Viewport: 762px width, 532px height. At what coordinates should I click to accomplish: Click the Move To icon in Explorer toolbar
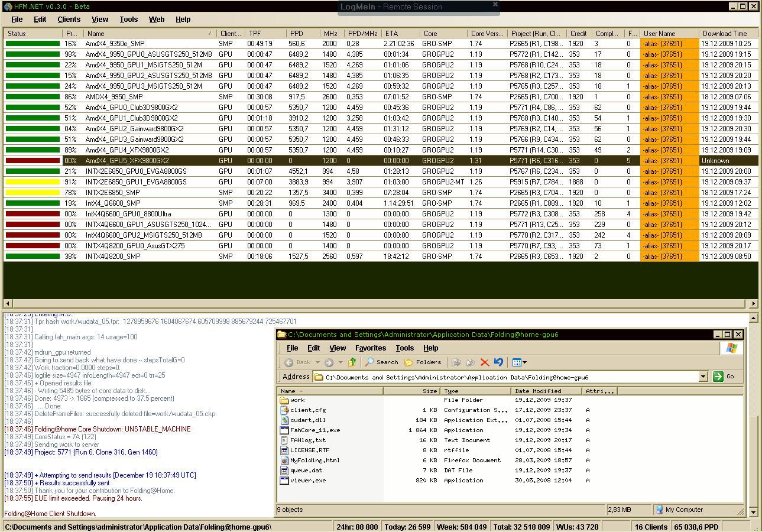tap(456, 362)
